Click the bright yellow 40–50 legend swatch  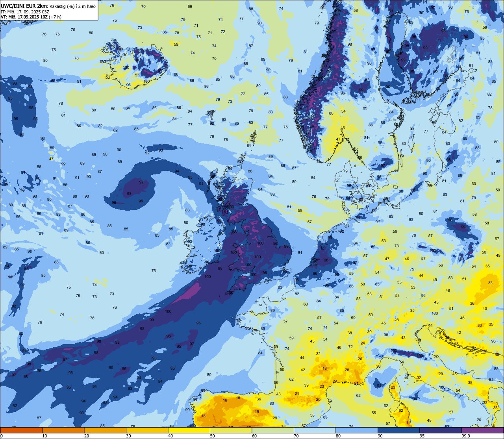click(189, 430)
